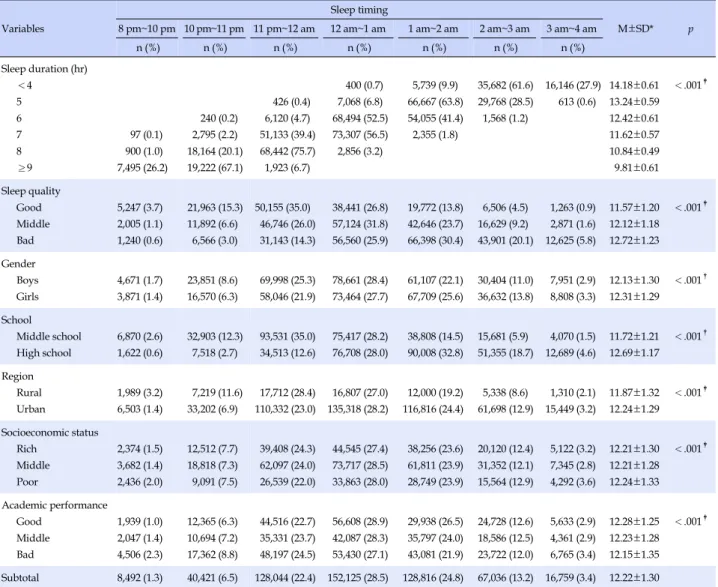Click the value '12.72±1.23'

click(634, 240)
